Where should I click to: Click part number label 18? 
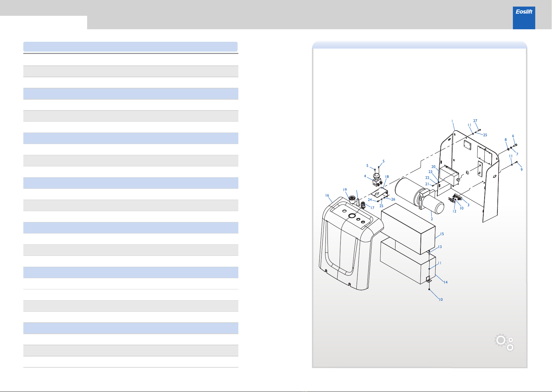tap(387, 177)
